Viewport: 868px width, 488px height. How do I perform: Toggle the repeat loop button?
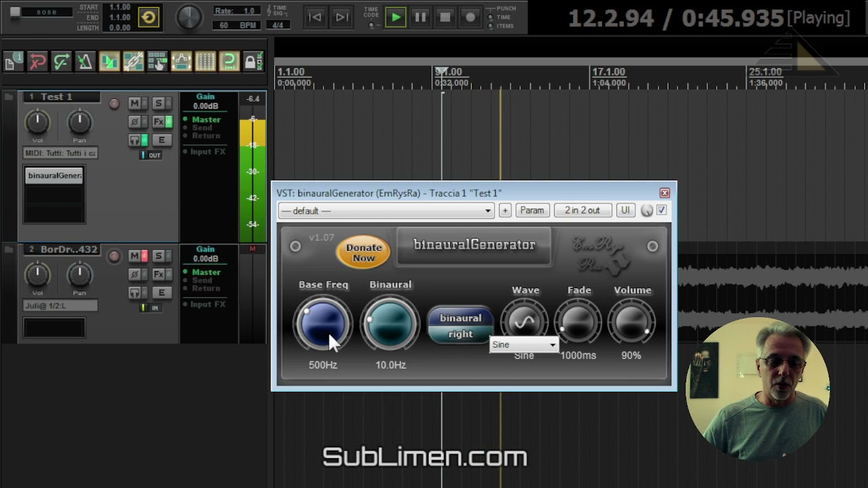click(x=148, y=18)
